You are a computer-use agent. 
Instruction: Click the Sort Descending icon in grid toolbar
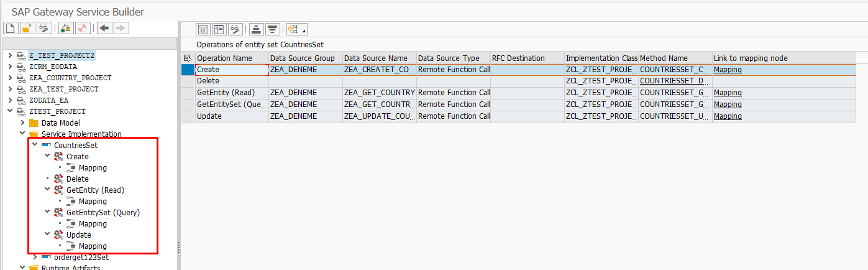[x=272, y=29]
